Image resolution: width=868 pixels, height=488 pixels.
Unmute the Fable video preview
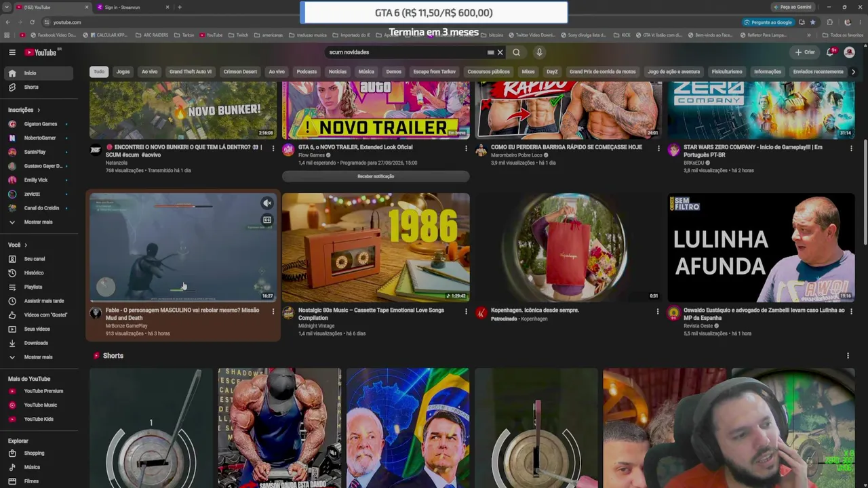267,203
